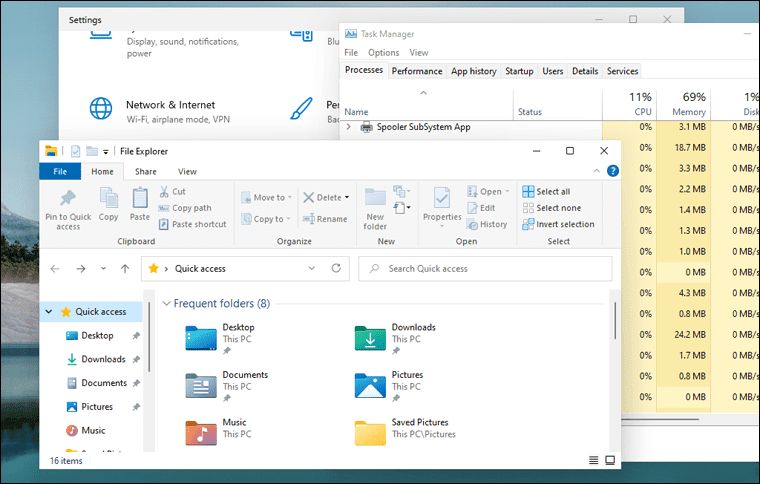Open the Move to dropdown
Viewport: 760px width, 484px height.
[267, 198]
